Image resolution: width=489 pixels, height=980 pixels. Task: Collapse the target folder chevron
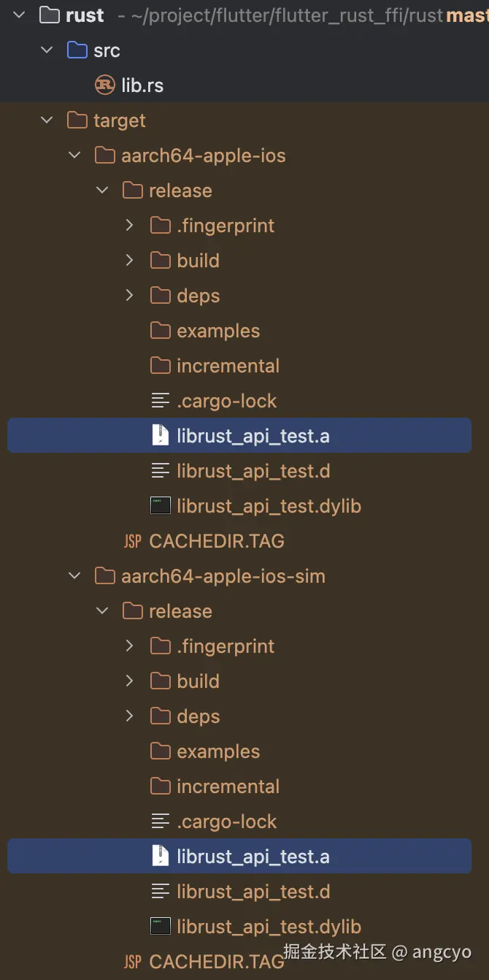(47, 120)
